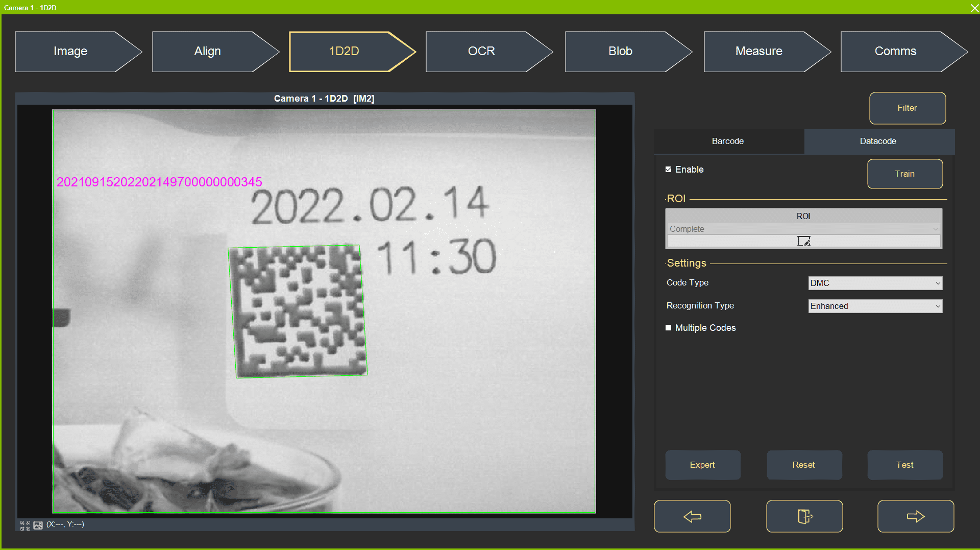Click the ROI draw/edit icon
Viewport: 980px width, 550px height.
[x=804, y=241]
